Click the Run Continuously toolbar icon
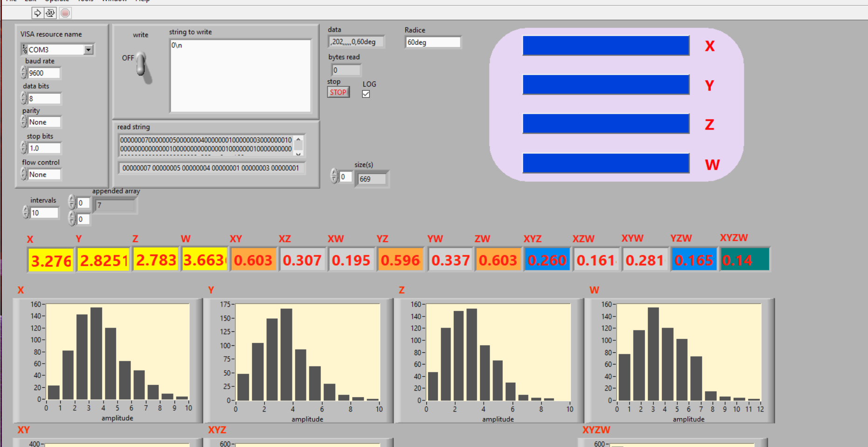Viewport: 868px width, 447px height. pyautogui.click(x=50, y=13)
